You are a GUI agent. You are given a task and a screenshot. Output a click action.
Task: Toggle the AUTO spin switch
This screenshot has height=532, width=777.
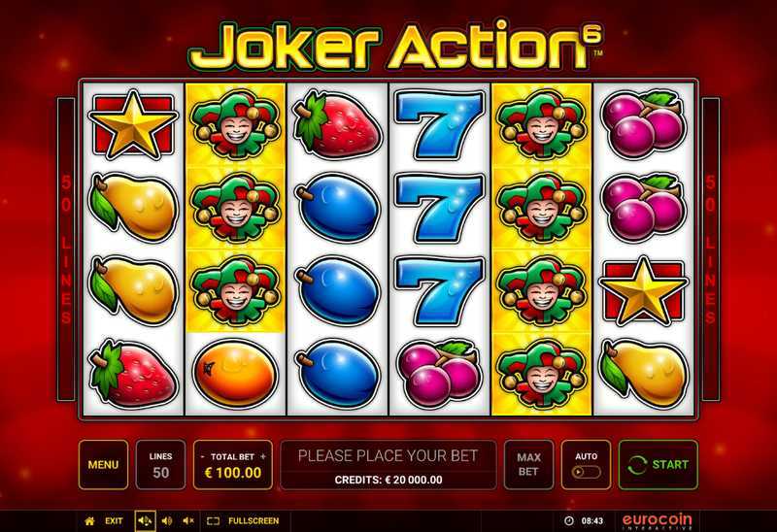[x=587, y=472]
